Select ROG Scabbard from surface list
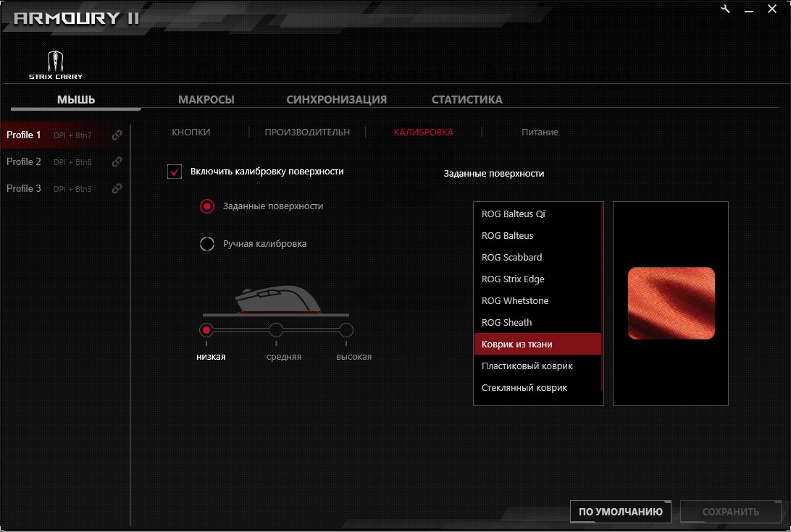The image size is (791, 532). pos(511,258)
